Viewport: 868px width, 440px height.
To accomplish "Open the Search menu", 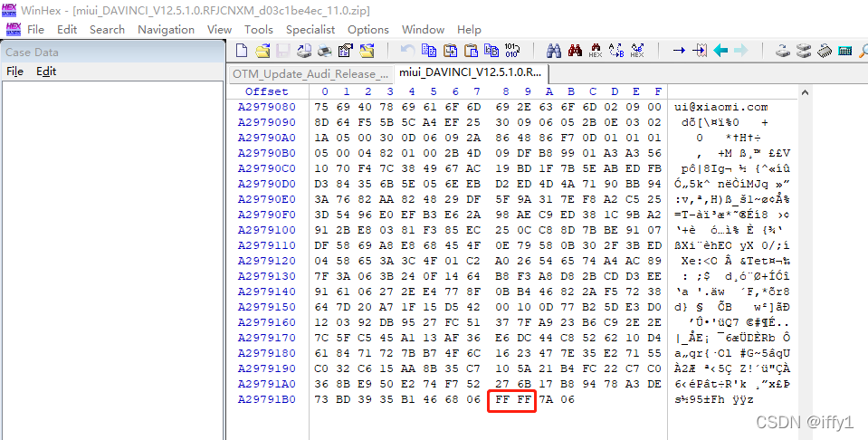I will (x=108, y=29).
